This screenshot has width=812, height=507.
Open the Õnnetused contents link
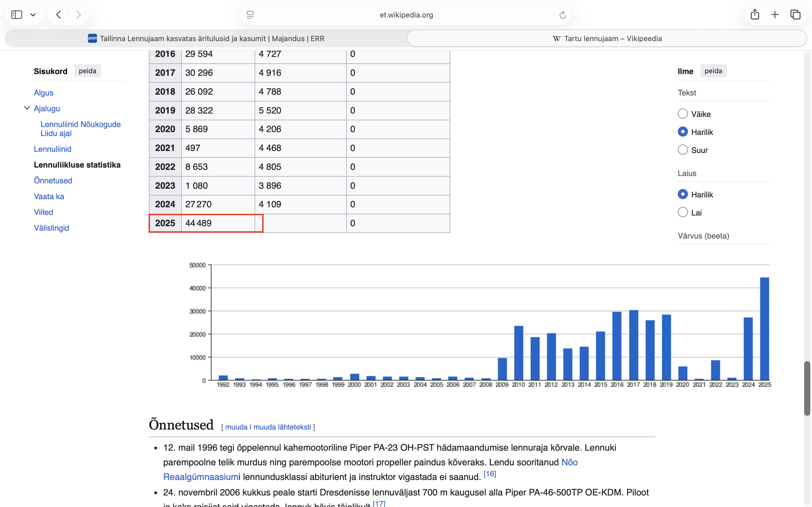[53, 180]
